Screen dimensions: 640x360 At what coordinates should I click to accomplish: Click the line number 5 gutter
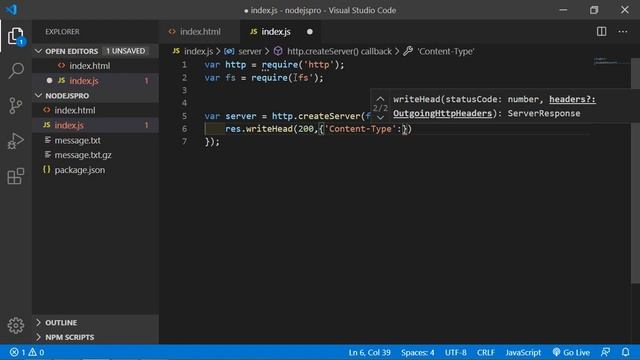[184, 116]
